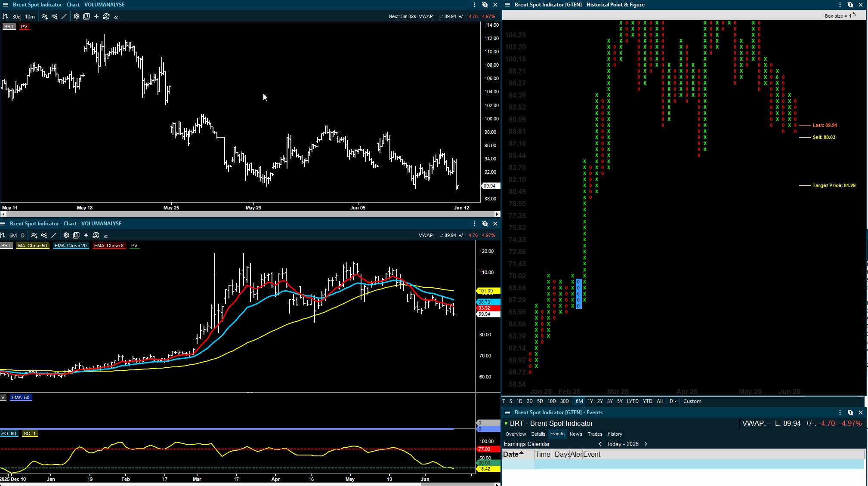The image size is (868, 486).
Task: Click link/search icon in top chart header
Action: [x=485, y=5]
